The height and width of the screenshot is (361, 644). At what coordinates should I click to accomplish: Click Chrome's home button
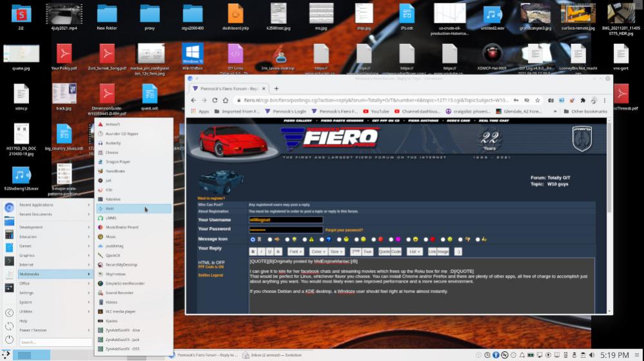click(x=226, y=100)
